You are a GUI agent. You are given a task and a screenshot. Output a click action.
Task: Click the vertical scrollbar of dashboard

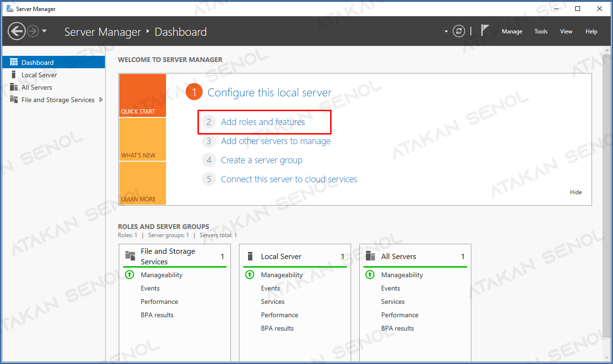[606, 196]
